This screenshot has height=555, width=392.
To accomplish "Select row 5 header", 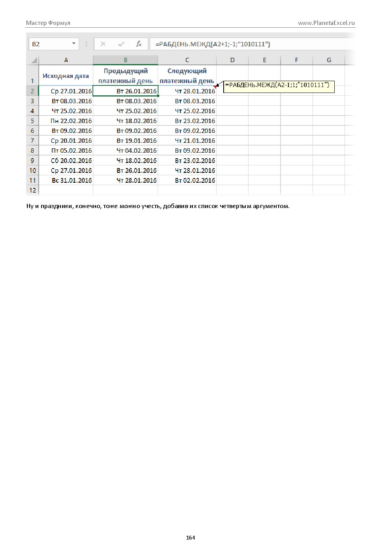I will pos(32,121).
